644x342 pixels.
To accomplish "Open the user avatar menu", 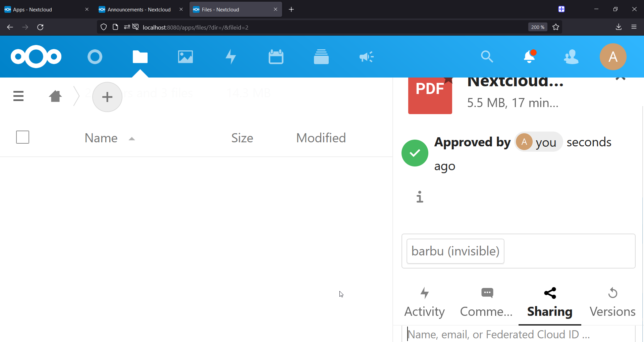I will point(613,57).
